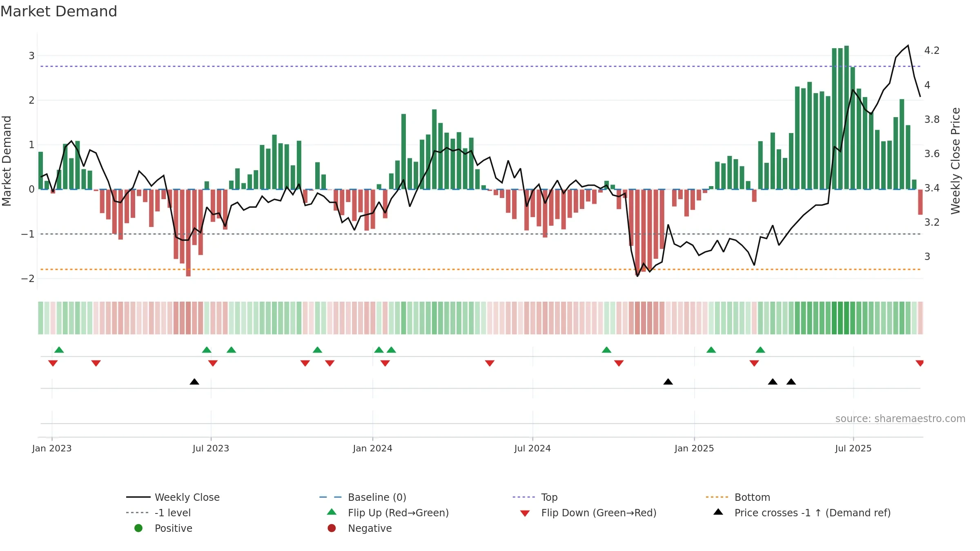Click the −2 tick on the demand axis

(28, 278)
